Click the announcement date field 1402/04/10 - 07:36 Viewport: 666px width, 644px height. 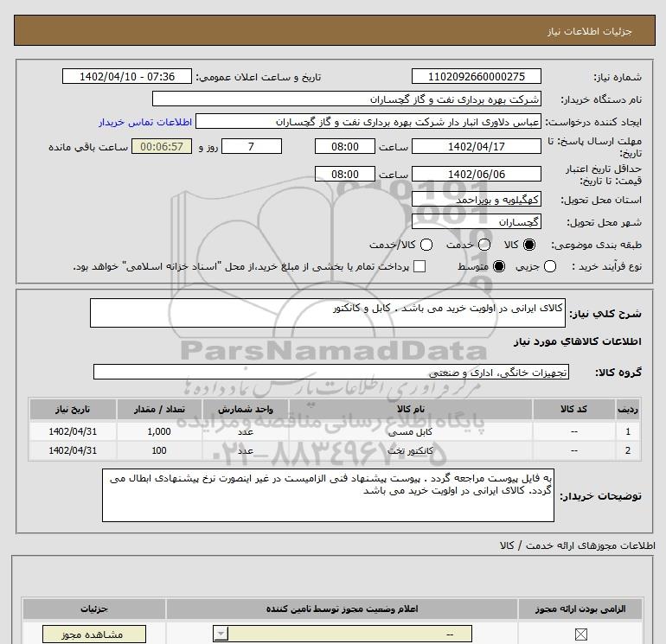click(x=127, y=77)
